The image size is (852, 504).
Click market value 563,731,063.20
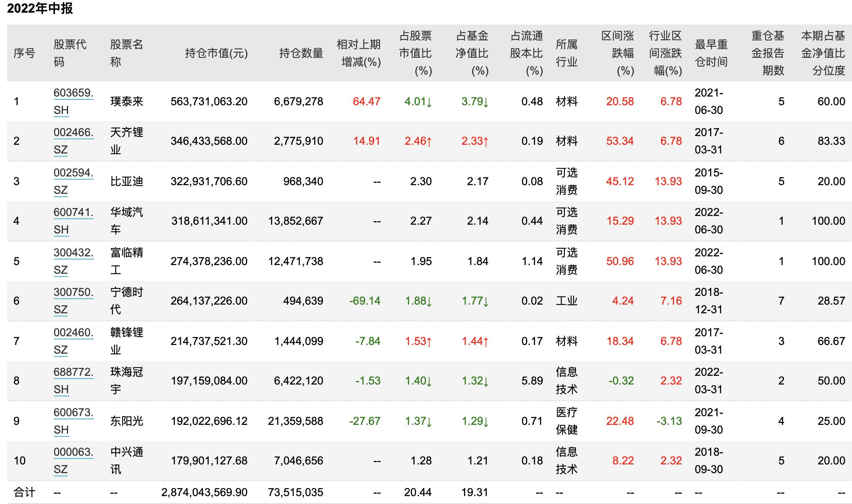coord(209,102)
